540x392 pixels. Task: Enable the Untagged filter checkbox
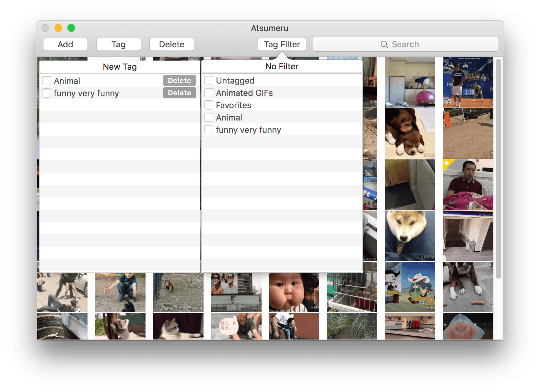209,80
